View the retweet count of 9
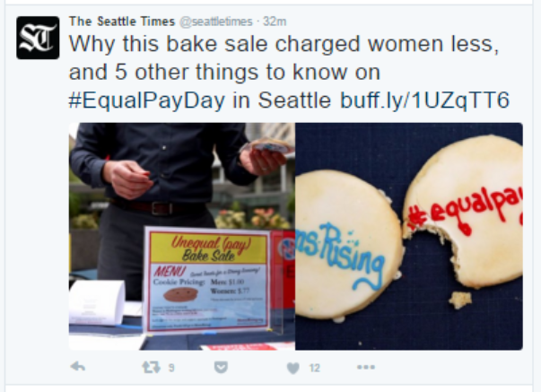Screen dimensions: 541x392 coord(171,368)
